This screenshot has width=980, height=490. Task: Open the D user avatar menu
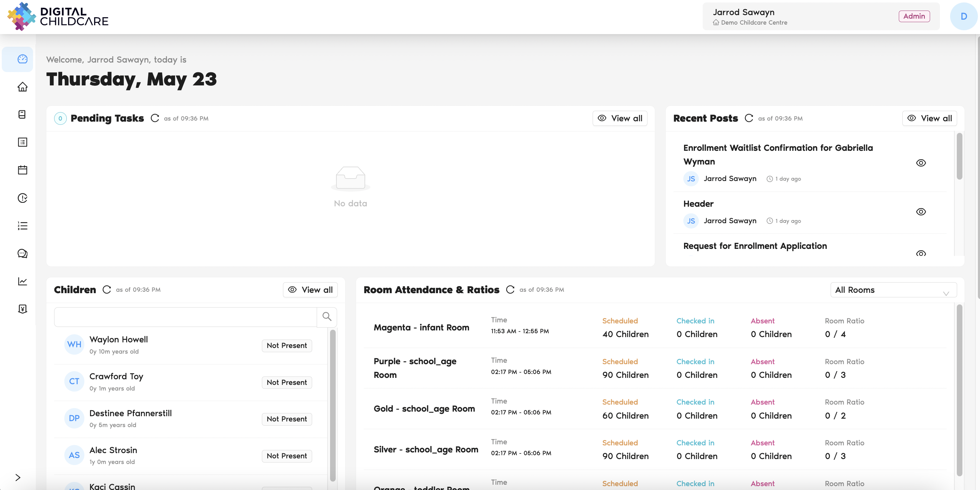(x=963, y=17)
